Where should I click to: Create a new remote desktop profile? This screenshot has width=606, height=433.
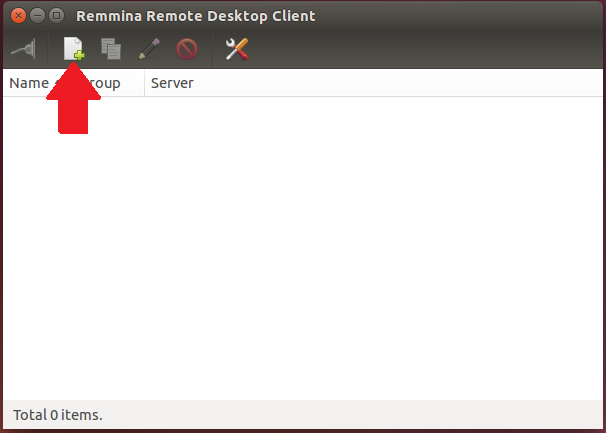(73, 49)
